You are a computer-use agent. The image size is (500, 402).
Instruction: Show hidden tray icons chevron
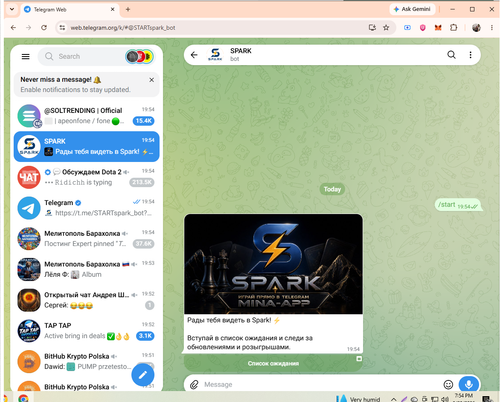click(x=394, y=399)
